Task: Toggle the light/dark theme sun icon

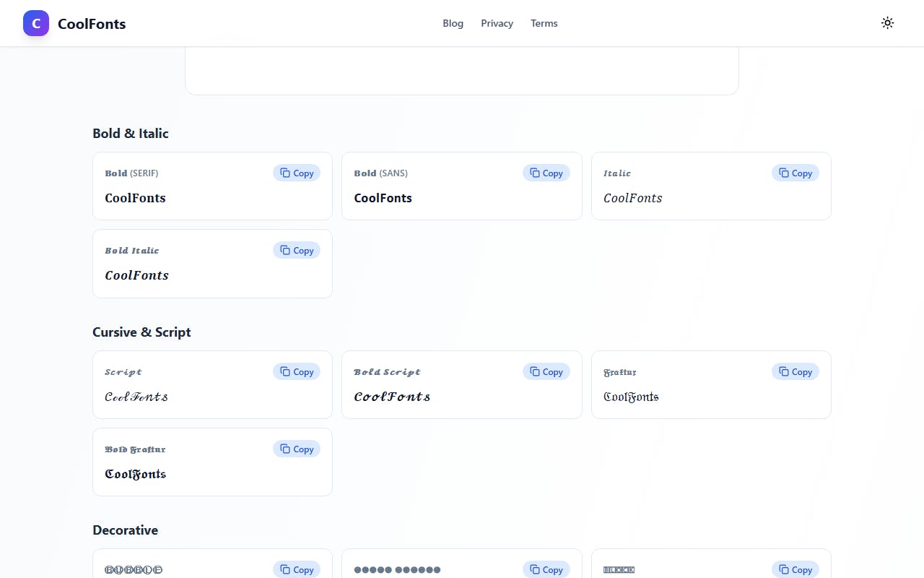Action: pyautogui.click(x=888, y=23)
